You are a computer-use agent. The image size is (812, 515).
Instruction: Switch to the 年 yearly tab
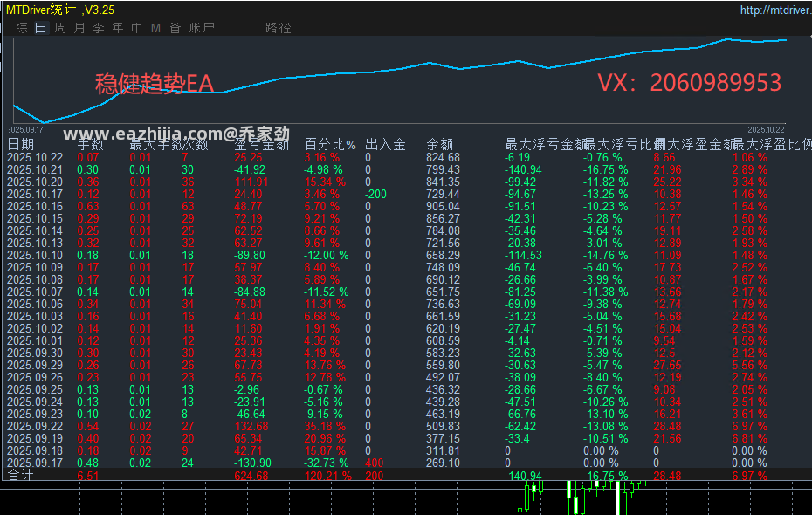[118, 28]
